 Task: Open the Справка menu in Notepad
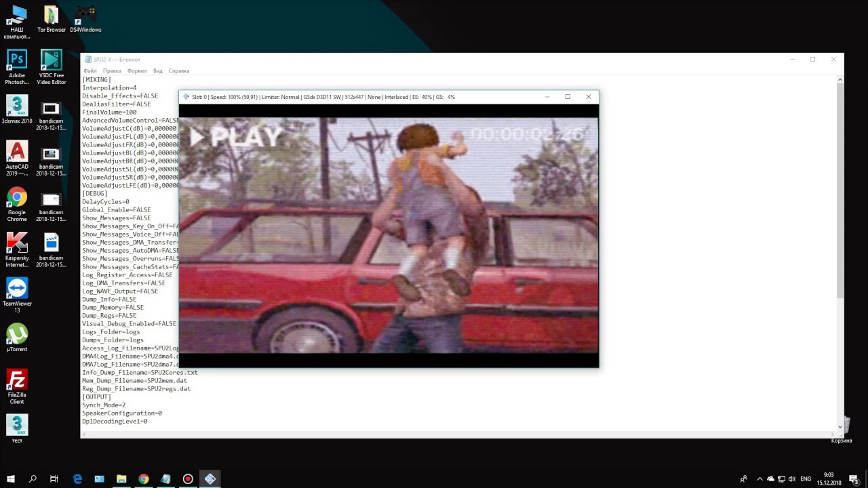(178, 70)
